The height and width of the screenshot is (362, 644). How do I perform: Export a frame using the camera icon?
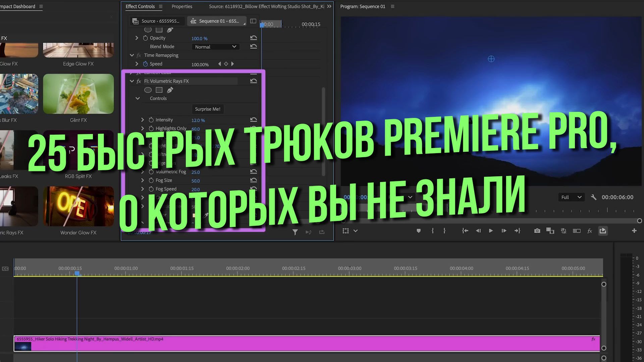point(537,231)
